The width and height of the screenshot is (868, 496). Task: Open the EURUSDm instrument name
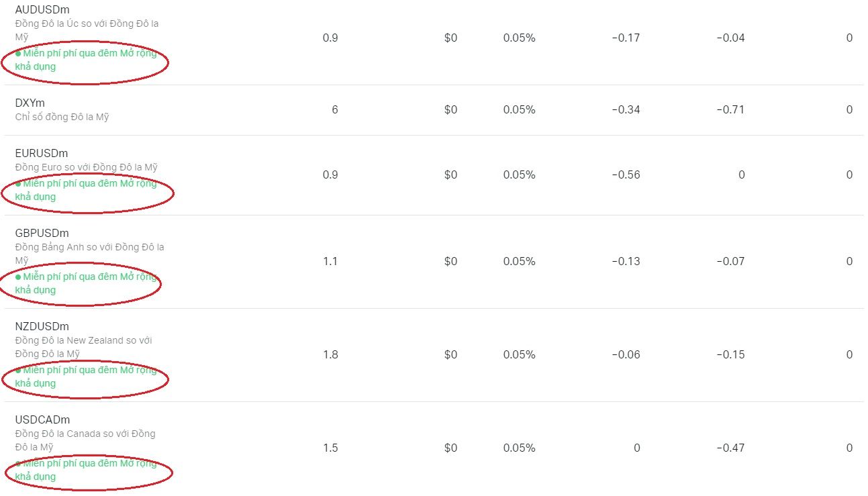[42, 153]
